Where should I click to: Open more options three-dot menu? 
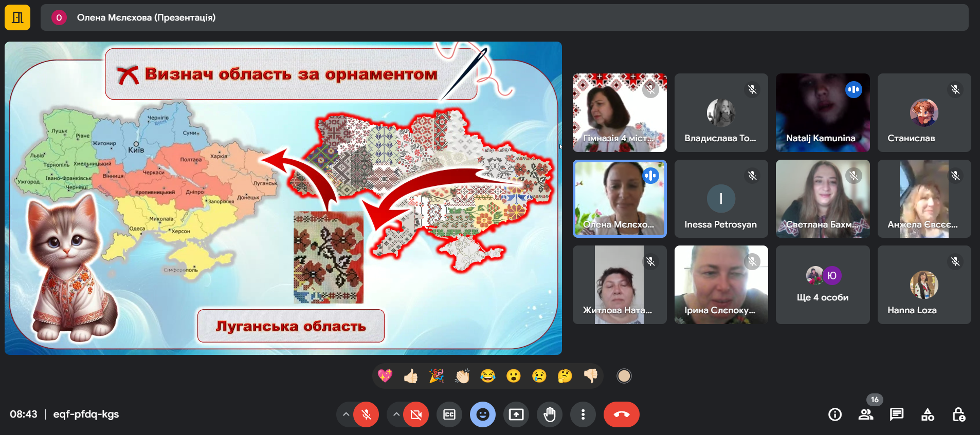click(583, 414)
